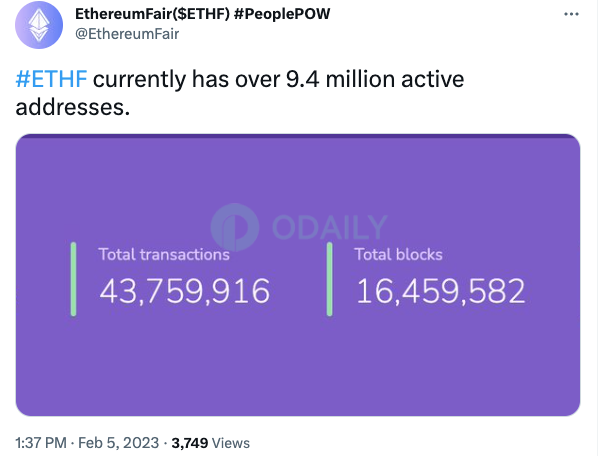Select the 16,459,582 blocks figure
Image resolution: width=599 pixels, height=456 pixels.
[441, 291]
